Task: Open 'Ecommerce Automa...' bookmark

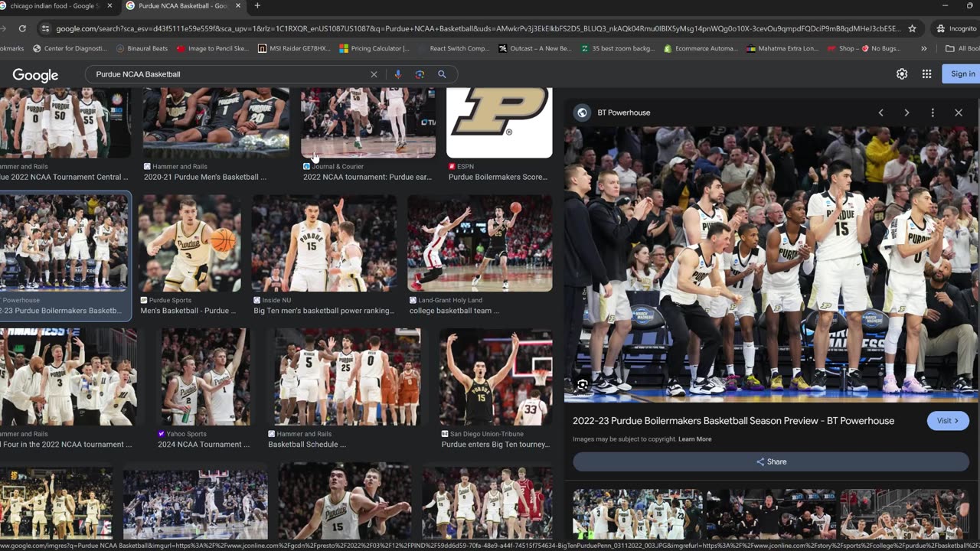Action: coord(700,48)
